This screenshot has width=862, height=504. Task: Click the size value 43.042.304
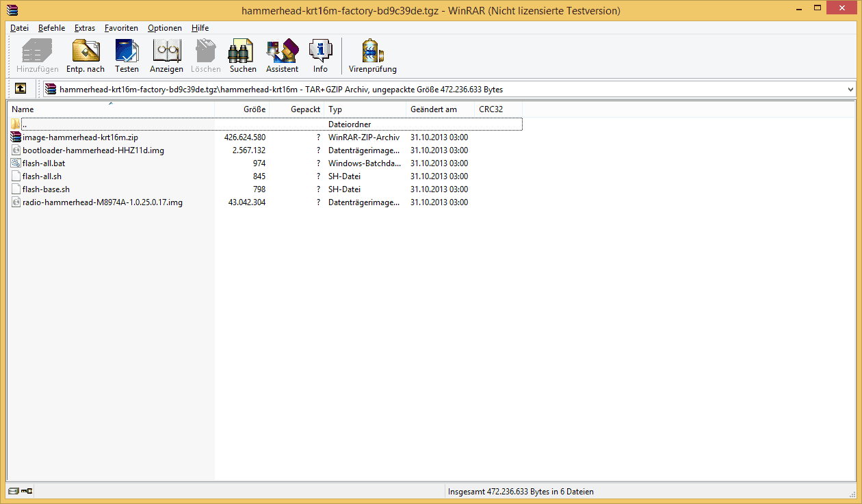pyautogui.click(x=247, y=202)
